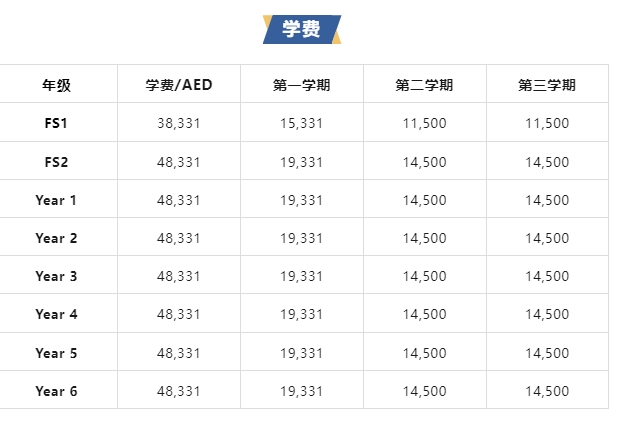Select the FS2 row label

tap(56, 162)
